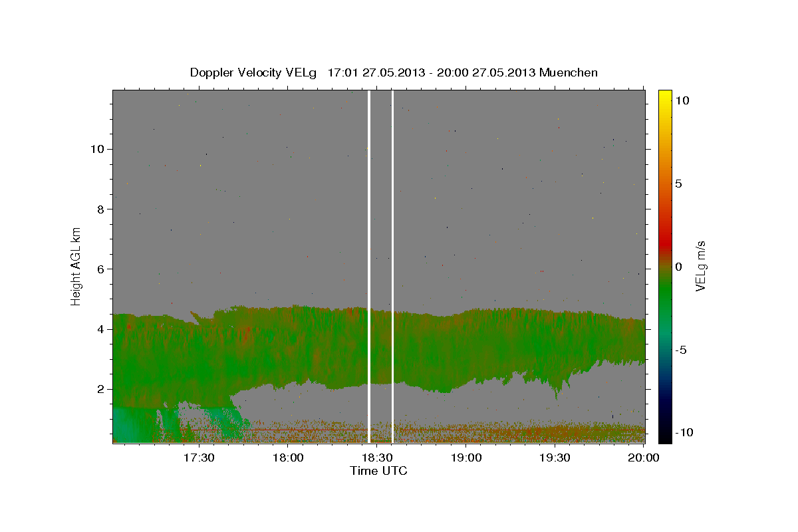Screen dimensions: 798x532
Task: Click the 'VELg m/s' colorbar label
Action: (700, 265)
